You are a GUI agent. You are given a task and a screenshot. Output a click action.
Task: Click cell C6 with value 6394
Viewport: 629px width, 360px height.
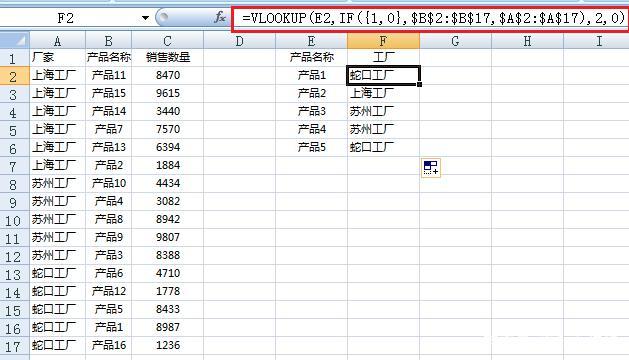[x=168, y=148]
